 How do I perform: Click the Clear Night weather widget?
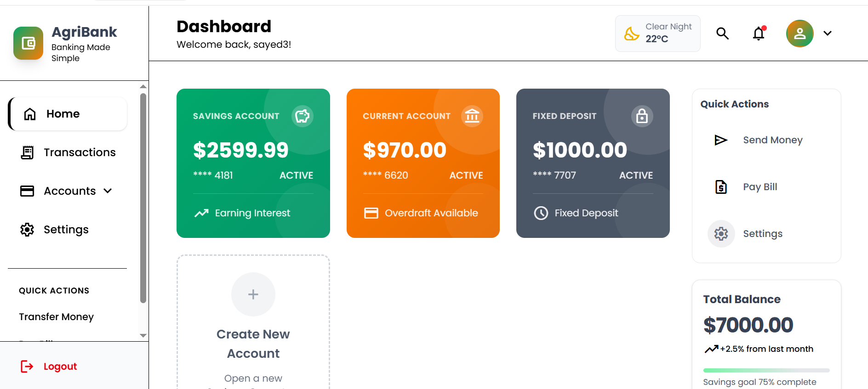coord(657,33)
